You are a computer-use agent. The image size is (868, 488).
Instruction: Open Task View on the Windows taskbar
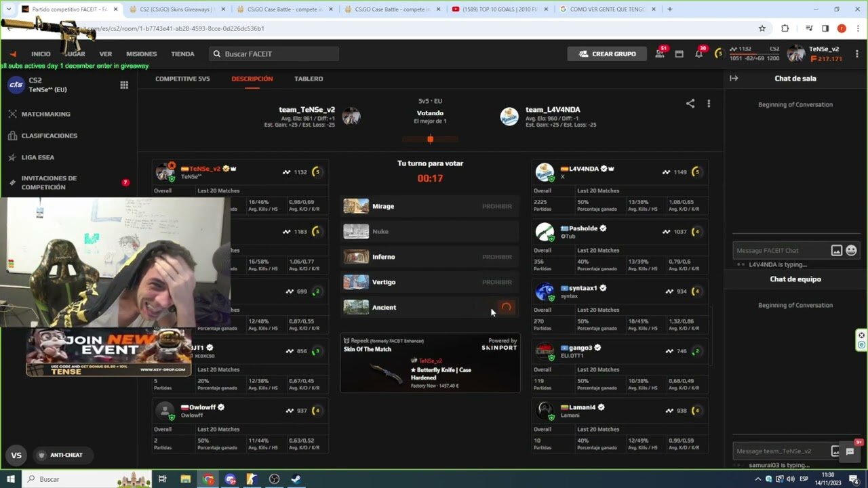coord(163,479)
